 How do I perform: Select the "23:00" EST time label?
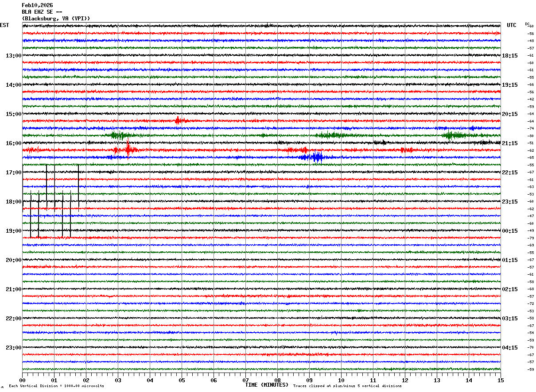click(x=14, y=347)
